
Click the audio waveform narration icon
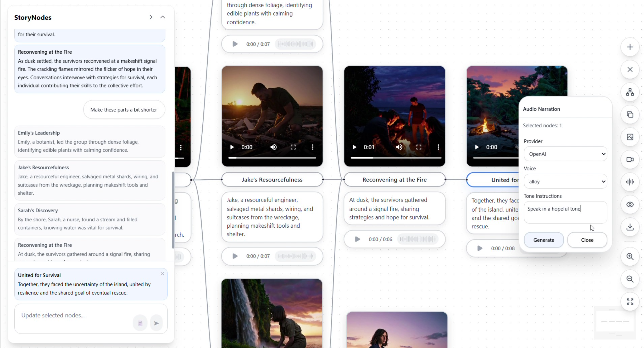[630, 182]
